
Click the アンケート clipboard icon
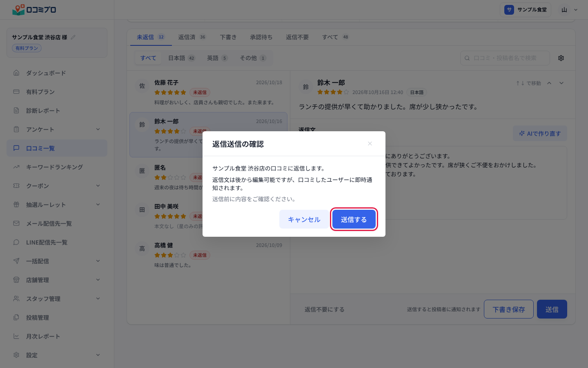(x=16, y=129)
